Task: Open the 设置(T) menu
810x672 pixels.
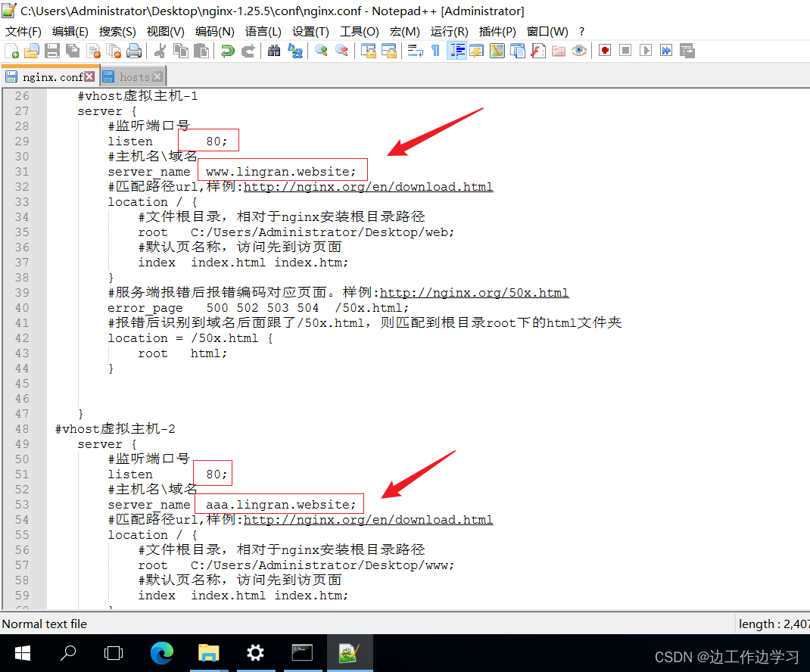Action: (310, 32)
